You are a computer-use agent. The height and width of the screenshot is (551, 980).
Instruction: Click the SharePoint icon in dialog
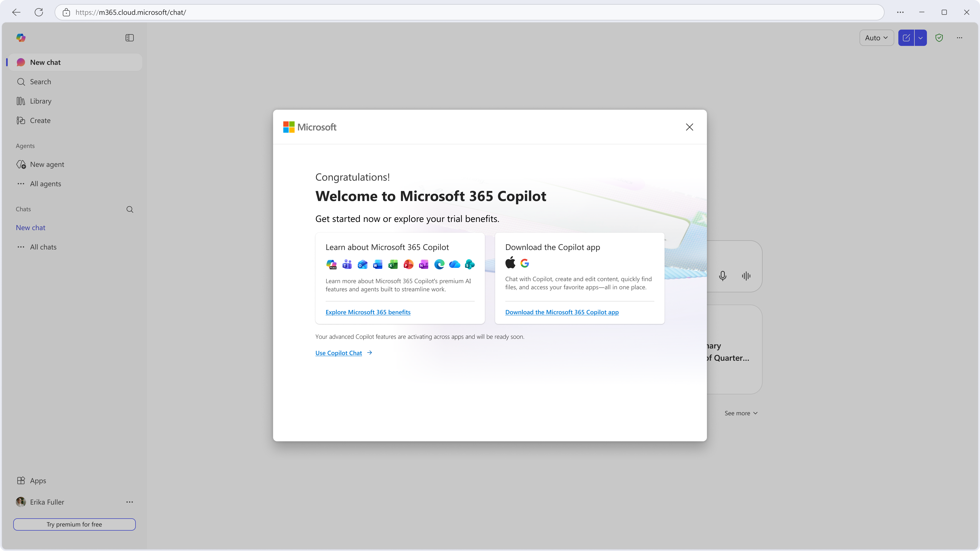(x=470, y=264)
